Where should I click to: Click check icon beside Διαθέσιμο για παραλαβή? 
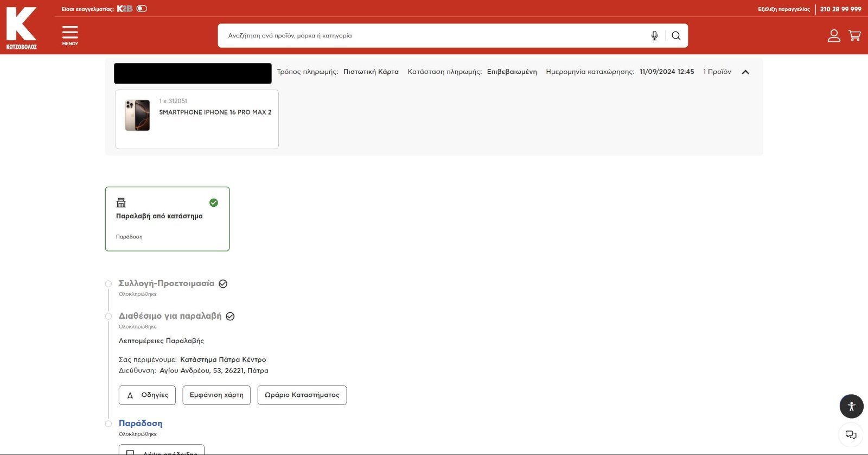[230, 316]
